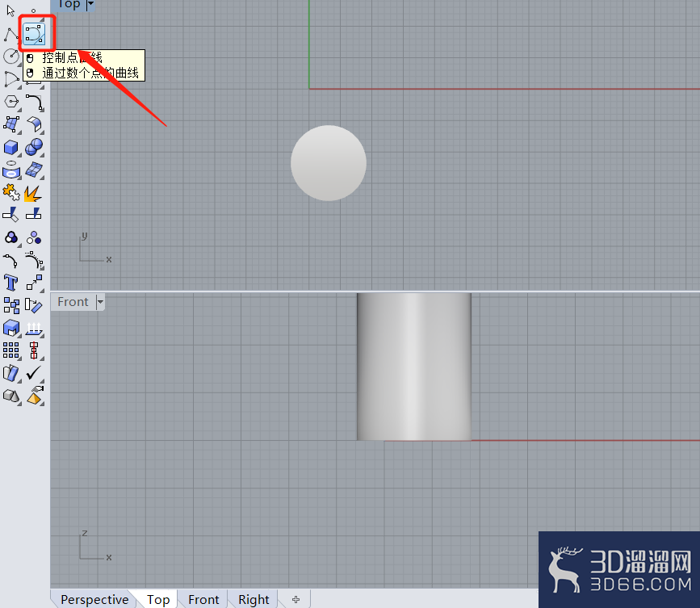This screenshot has height=608, width=700.
Task: Click the Top viewport title label
Action: [x=69, y=5]
